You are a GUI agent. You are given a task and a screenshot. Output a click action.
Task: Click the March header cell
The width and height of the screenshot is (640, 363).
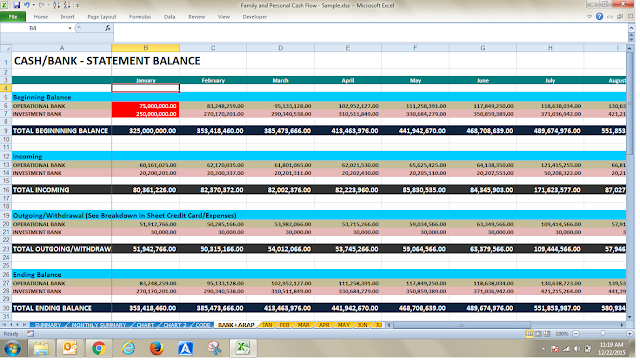(280, 80)
